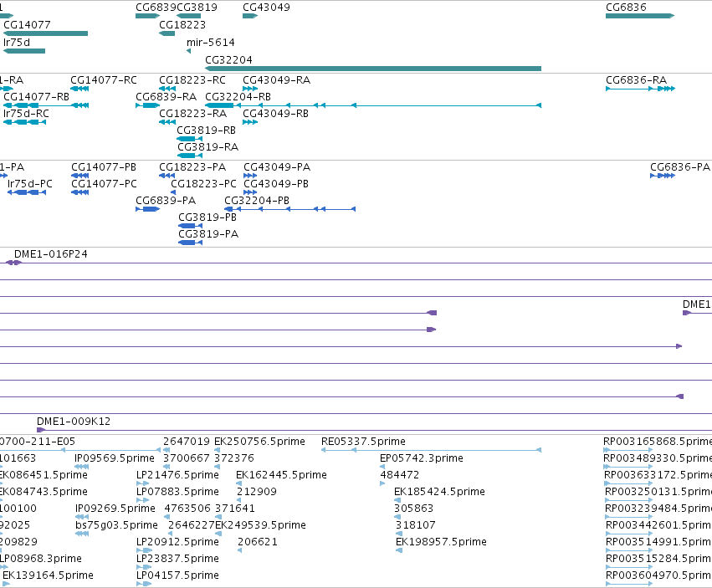
Task: Click transcript CG3819-RB
Action: pos(189,139)
